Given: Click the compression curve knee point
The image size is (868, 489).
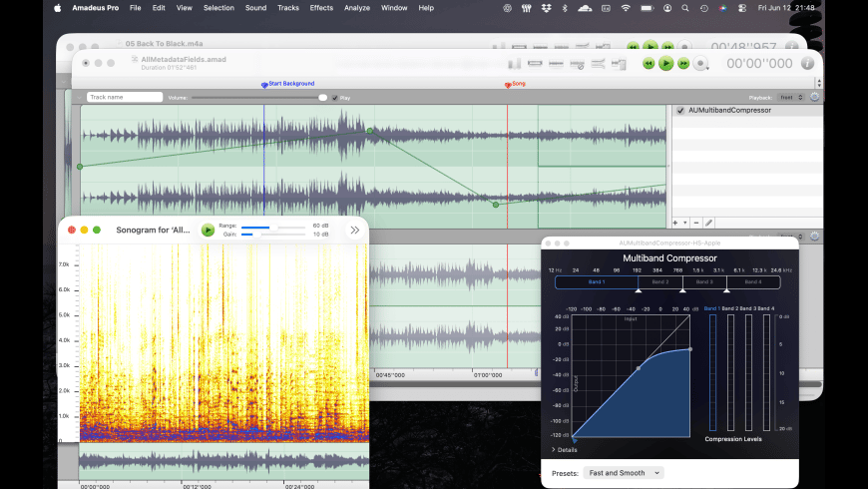Looking at the screenshot, I should click(x=639, y=368).
